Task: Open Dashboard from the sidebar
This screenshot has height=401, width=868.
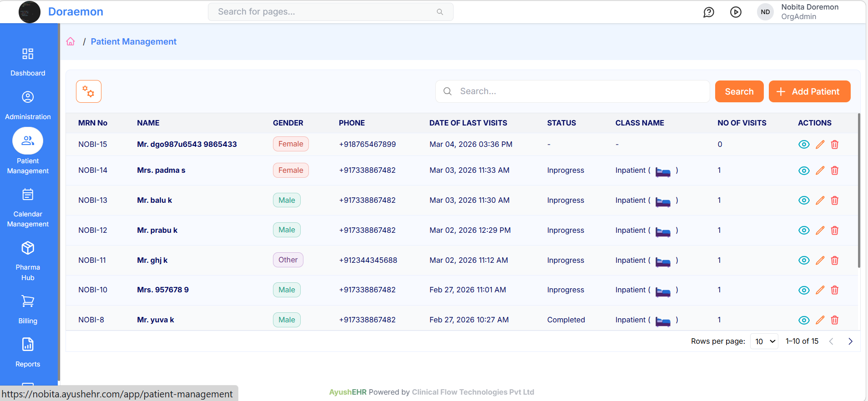Action: [x=28, y=62]
